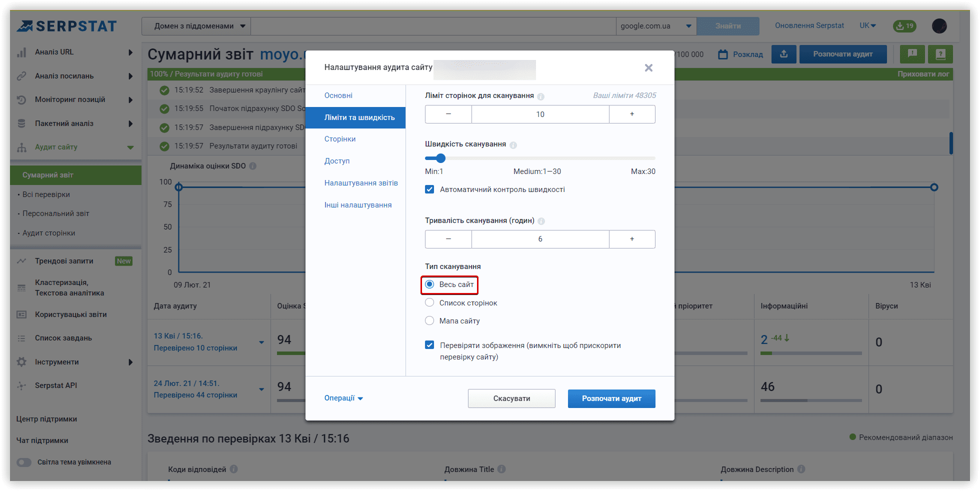
Task: Click the link analysis chain icon
Action: [21, 76]
